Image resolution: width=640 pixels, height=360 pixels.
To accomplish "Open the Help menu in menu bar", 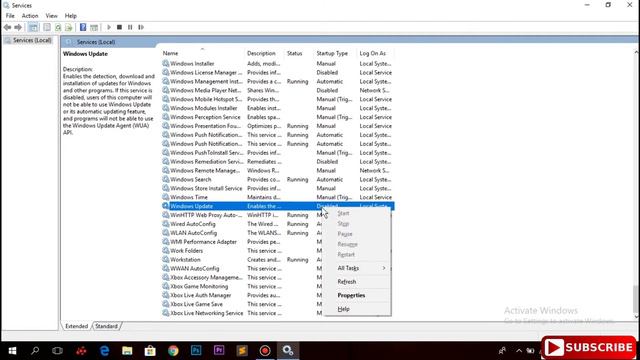I will [71, 16].
